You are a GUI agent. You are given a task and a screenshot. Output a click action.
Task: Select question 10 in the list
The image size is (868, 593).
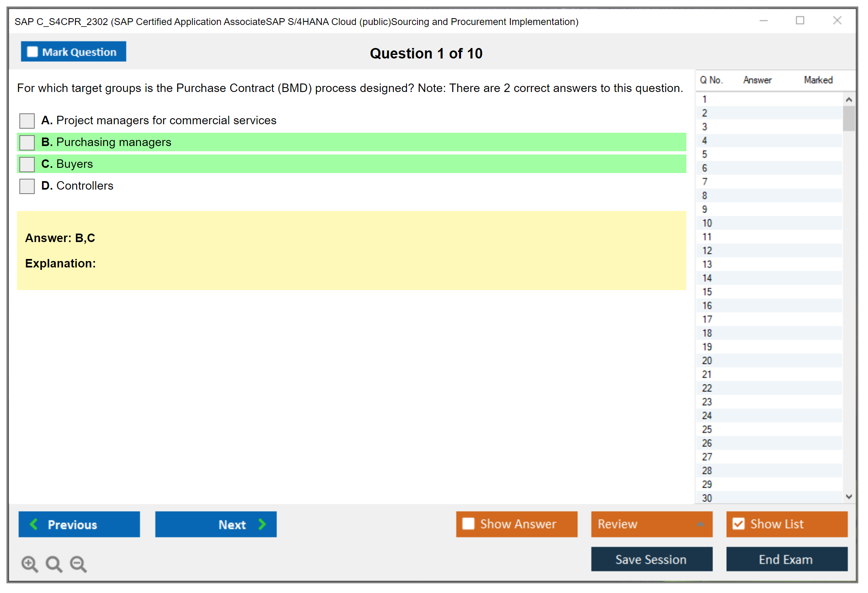pos(707,223)
